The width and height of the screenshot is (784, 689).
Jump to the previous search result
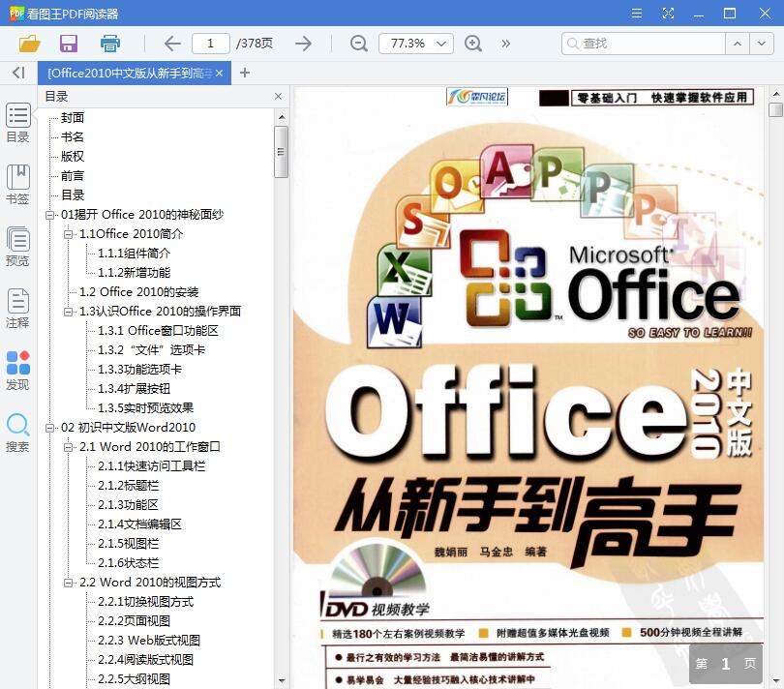737,44
